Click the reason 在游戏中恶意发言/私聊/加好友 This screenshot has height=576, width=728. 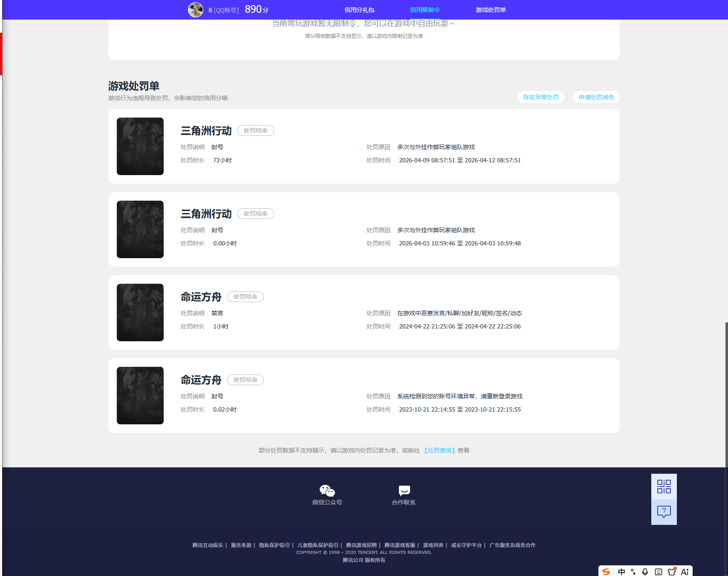coord(459,313)
